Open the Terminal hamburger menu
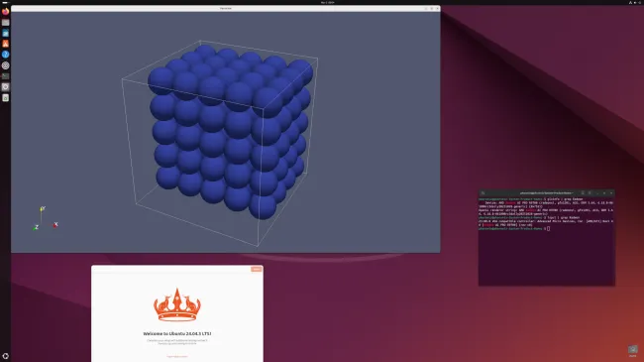 [x=590, y=193]
